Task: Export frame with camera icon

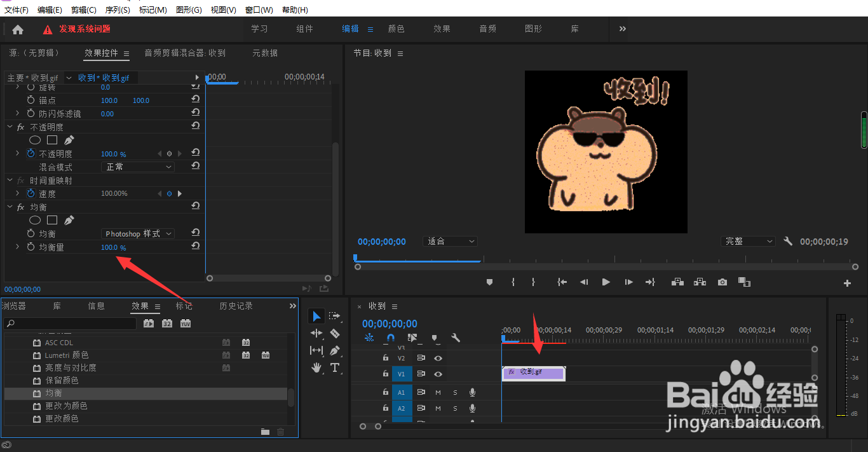Action: pyautogui.click(x=722, y=282)
